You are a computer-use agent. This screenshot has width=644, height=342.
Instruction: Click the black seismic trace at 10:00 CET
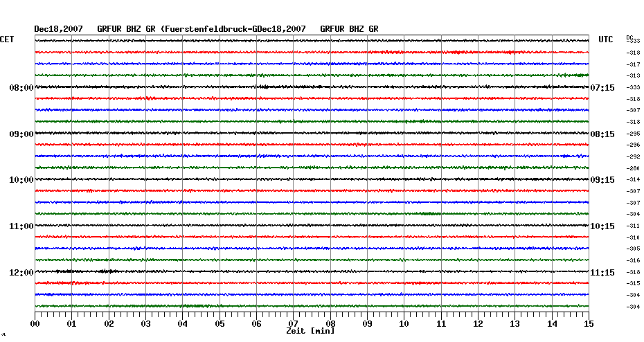click(x=312, y=179)
